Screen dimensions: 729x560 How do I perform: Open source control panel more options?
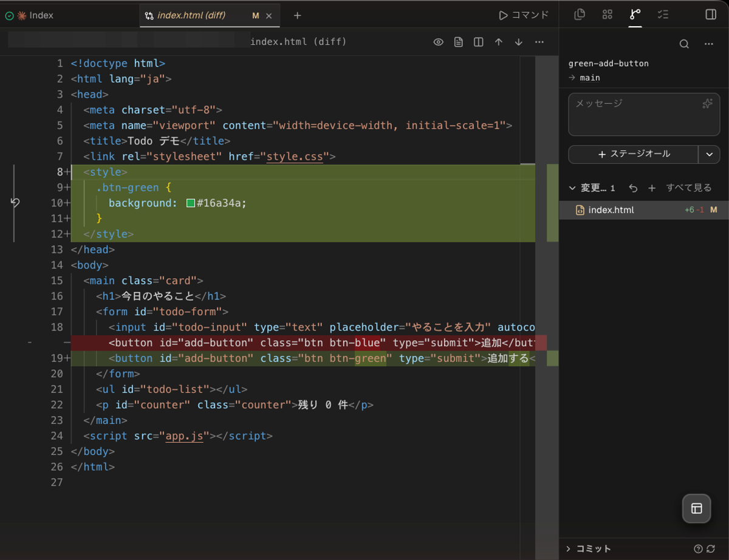click(x=708, y=44)
